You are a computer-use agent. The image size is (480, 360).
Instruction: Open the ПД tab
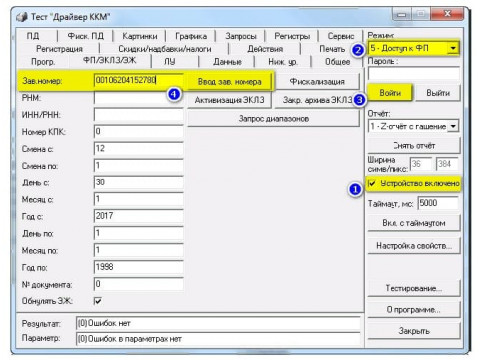[33, 36]
